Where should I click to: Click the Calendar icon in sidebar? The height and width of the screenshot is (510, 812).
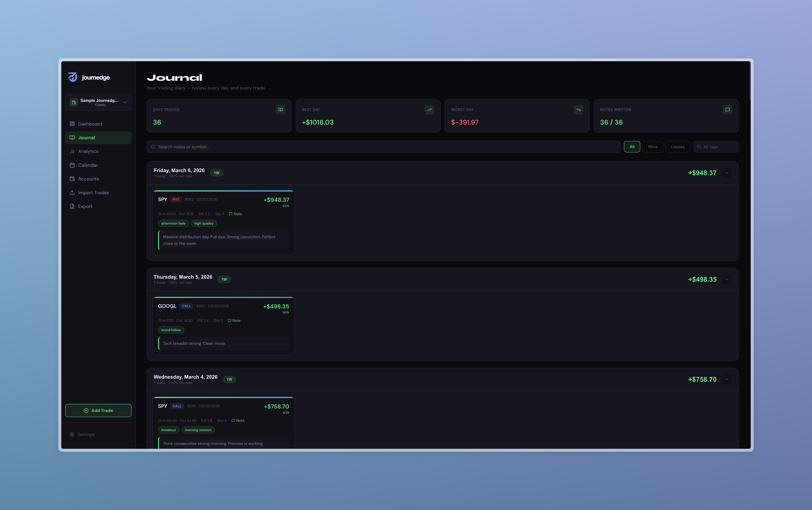click(72, 165)
